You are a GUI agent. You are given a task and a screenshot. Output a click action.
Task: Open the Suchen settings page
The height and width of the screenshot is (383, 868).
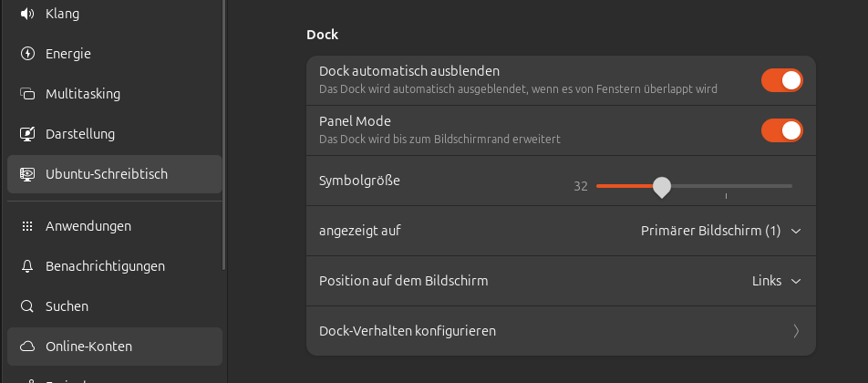tap(67, 306)
